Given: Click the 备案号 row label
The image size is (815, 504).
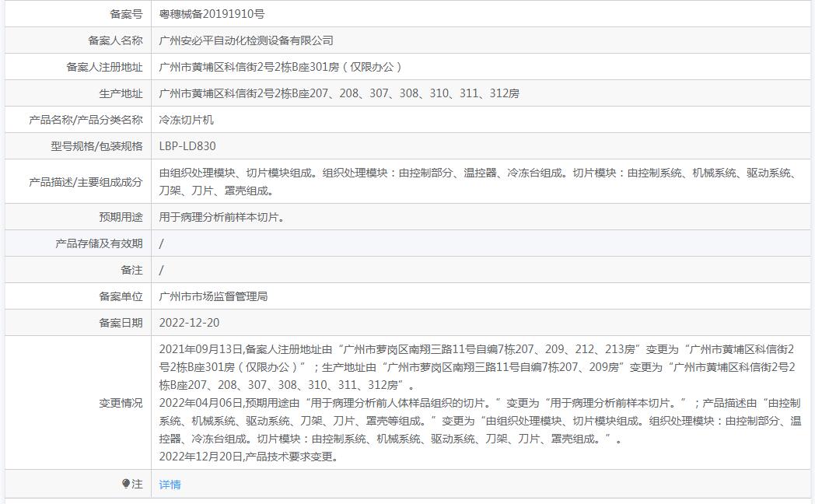Looking at the screenshot, I should tap(126, 14).
